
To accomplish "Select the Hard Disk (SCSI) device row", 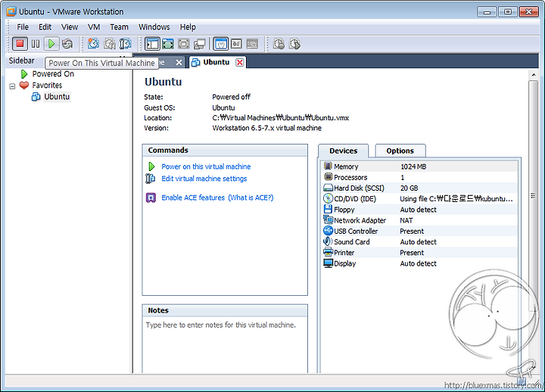I will tap(420, 188).
